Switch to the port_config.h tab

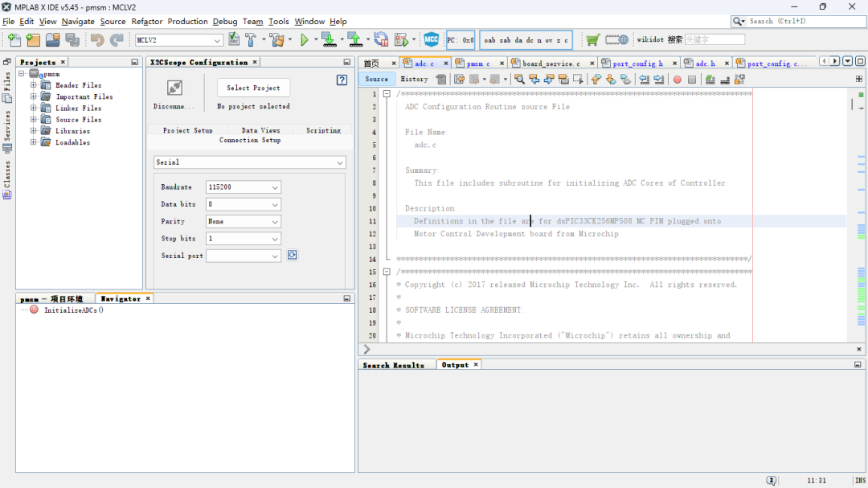pyautogui.click(x=637, y=64)
